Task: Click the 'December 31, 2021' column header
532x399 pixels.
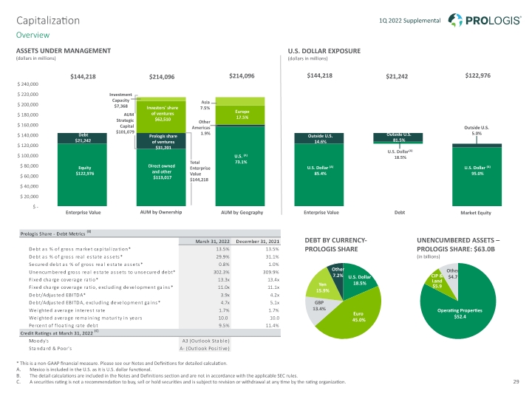Action: [258, 241]
